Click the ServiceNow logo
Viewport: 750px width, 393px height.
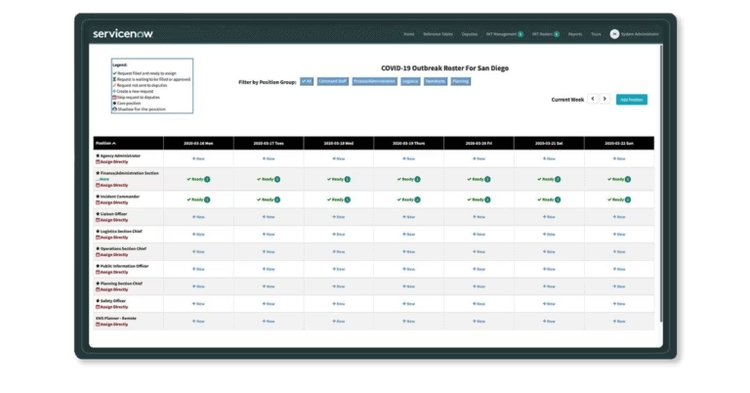123,33
